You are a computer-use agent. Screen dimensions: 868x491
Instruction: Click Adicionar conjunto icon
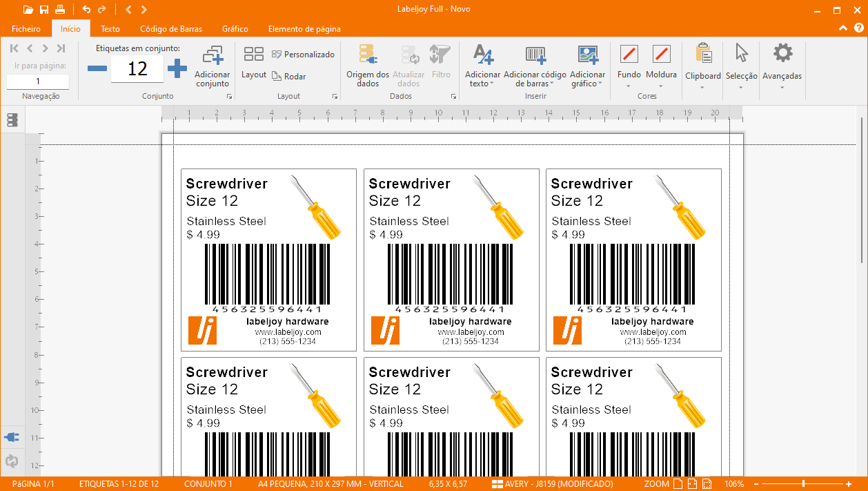point(213,57)
